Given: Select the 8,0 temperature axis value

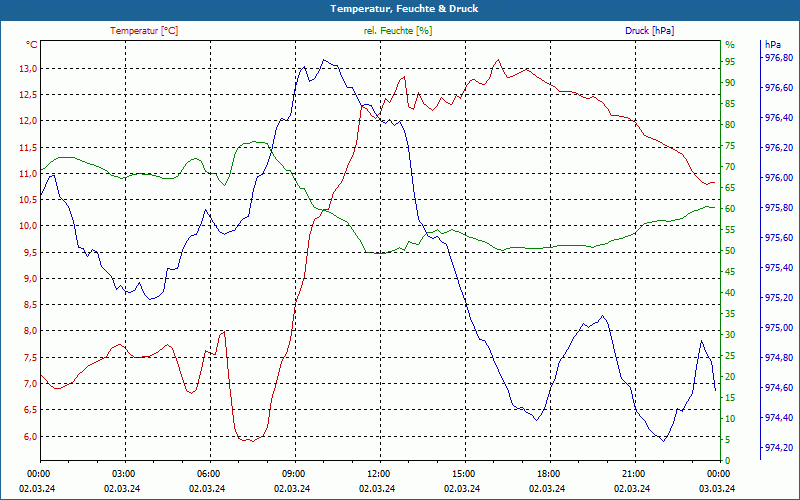Looking at the screenshot, I should [x=30, y=331].
